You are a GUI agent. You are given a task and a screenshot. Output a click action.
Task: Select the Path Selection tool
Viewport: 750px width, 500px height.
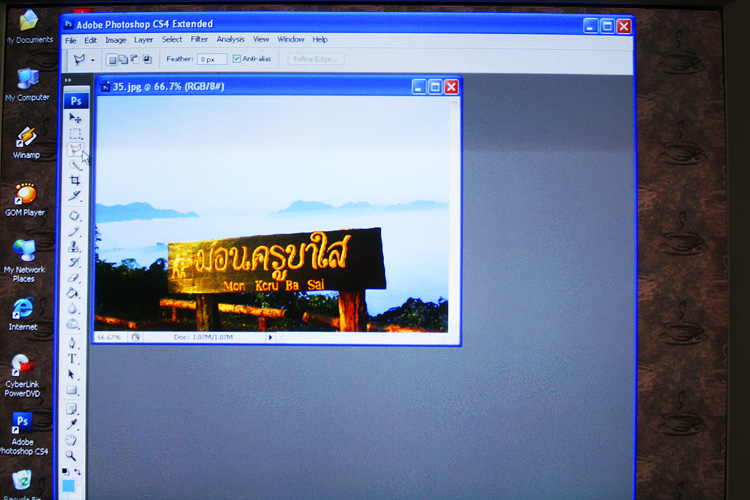pos(72,374)
